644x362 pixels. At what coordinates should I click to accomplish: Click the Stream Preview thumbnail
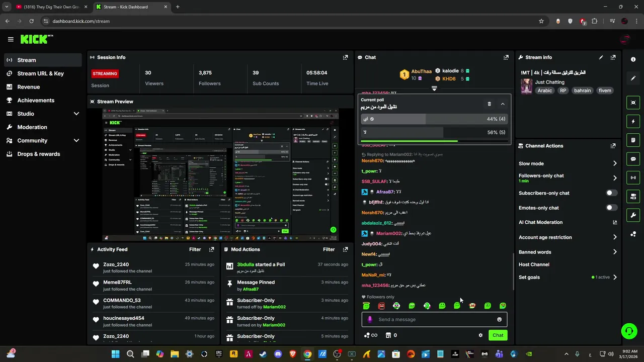pyautogui.click(x=220, y=175)
